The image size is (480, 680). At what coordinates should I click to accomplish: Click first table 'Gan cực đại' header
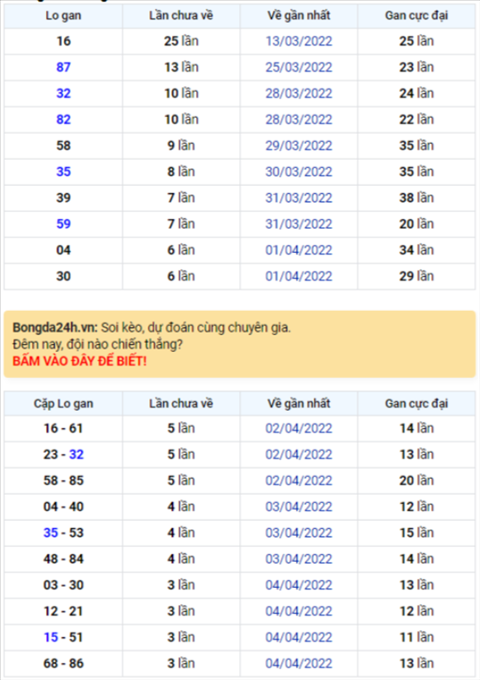pyautogui.click(x=416, y=16)
